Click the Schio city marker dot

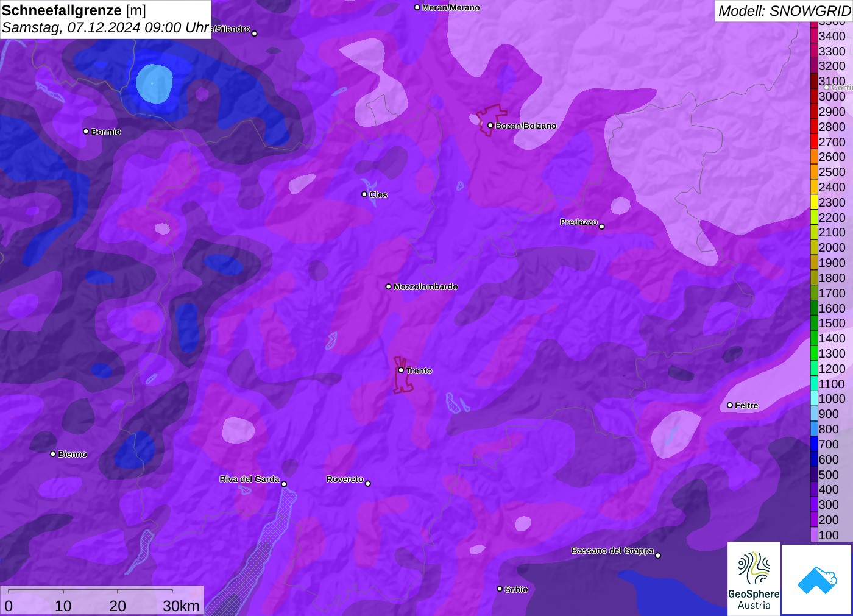(500, 589)
